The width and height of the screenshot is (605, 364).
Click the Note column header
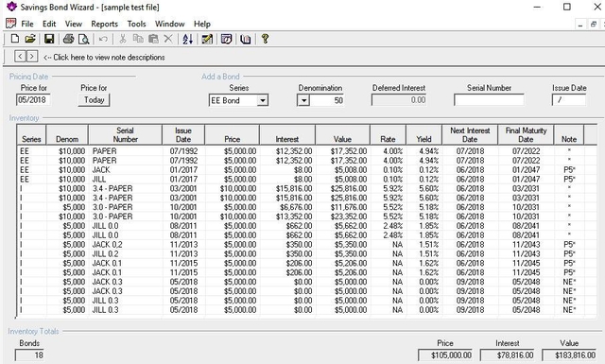click(x=569, y=134)
